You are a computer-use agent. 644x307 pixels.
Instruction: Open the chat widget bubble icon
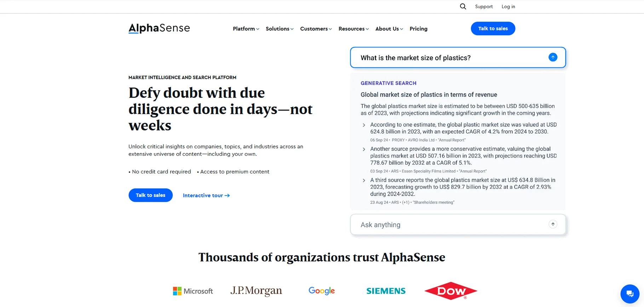tap(630, 294)
